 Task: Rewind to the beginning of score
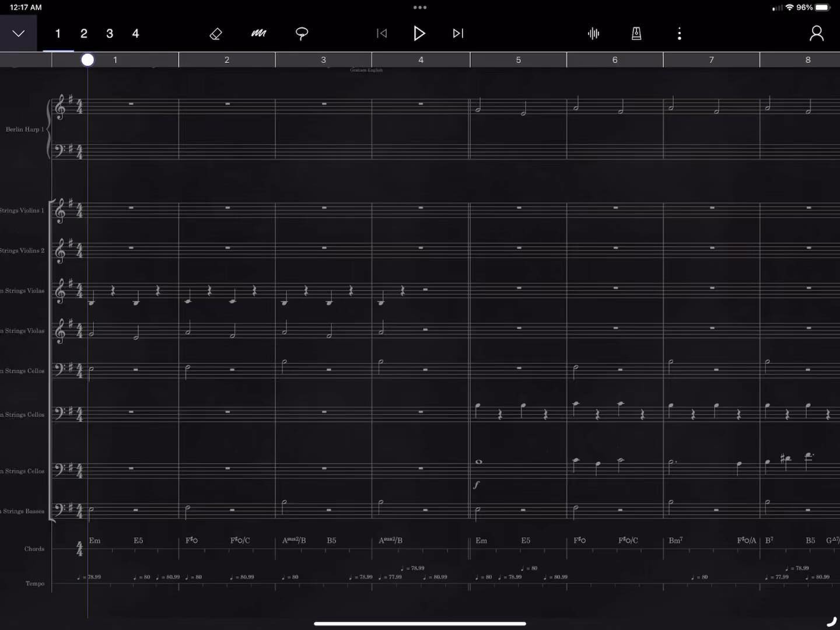pos(381,34)
